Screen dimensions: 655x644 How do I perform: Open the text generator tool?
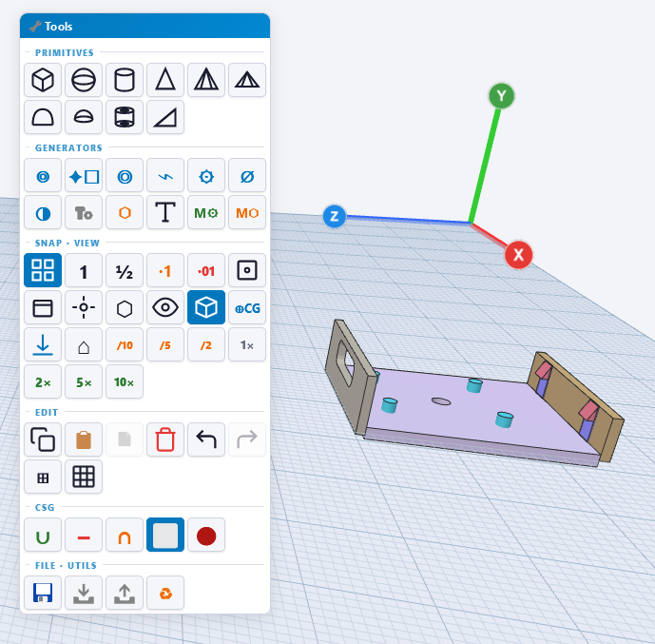(165, 212)
